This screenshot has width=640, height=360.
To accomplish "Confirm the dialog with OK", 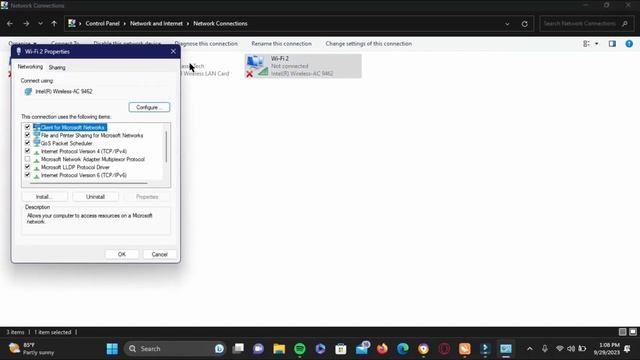I will [122, 254].
